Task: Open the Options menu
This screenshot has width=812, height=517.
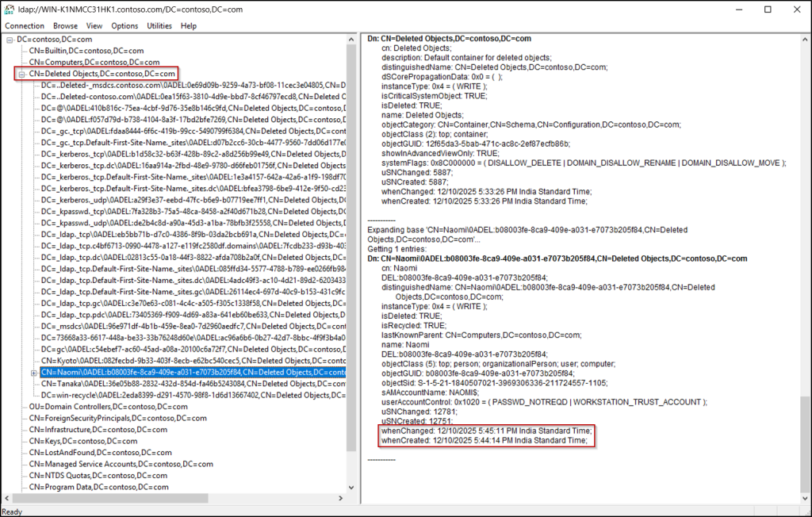Action: (124, 25)
